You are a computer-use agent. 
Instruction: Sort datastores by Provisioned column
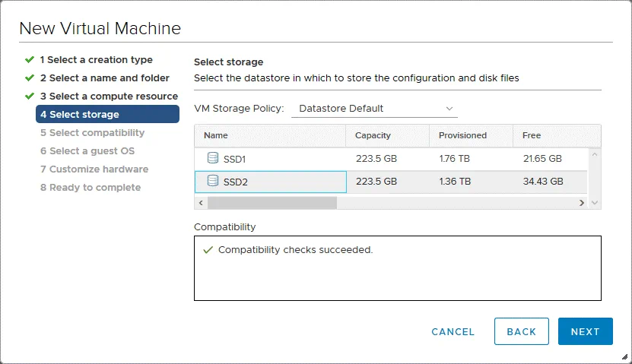462,135
